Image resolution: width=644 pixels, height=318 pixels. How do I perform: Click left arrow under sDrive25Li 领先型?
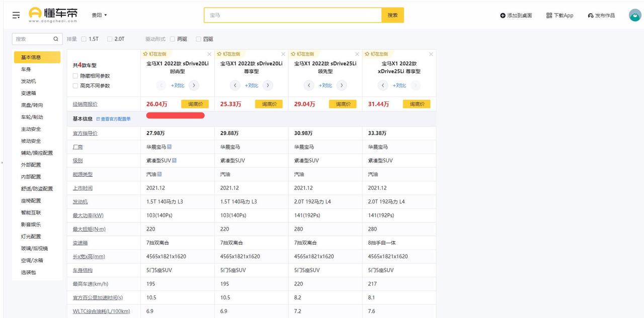click(309, 85)
